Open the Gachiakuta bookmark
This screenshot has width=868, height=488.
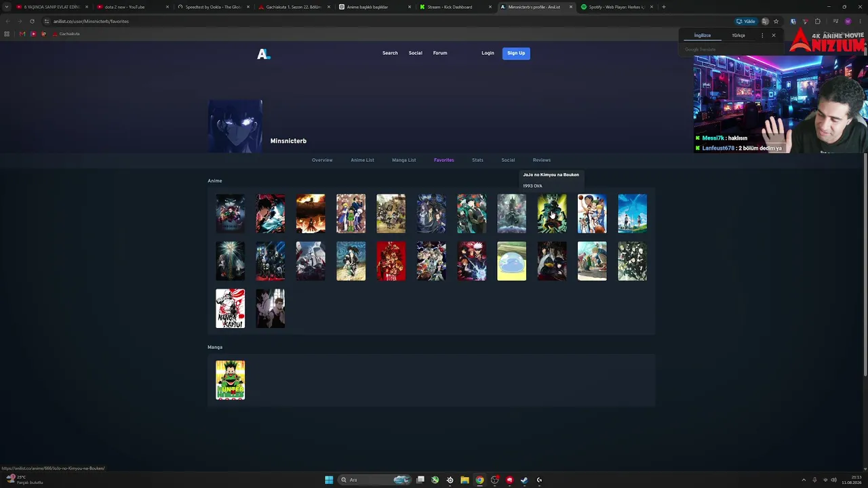(66, 34)
